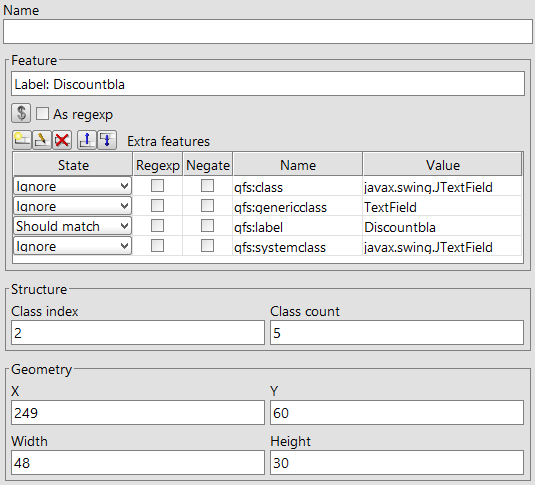Select Discountbla value in qfs:label row

coord(442,226)
